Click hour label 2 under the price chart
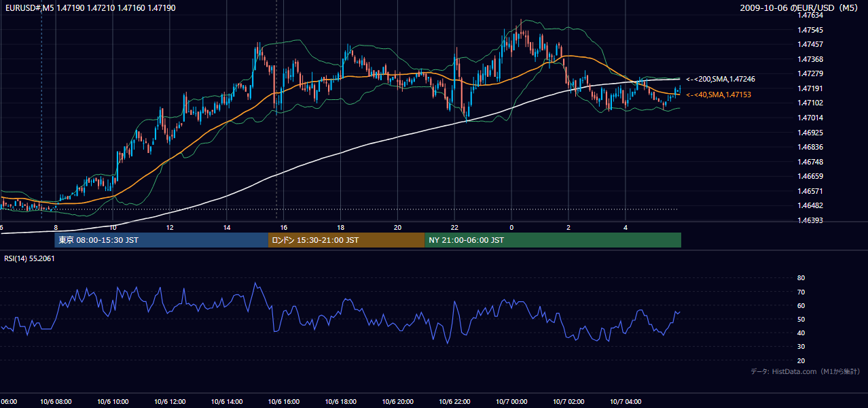The image size is (868, 408). (568, 227)
